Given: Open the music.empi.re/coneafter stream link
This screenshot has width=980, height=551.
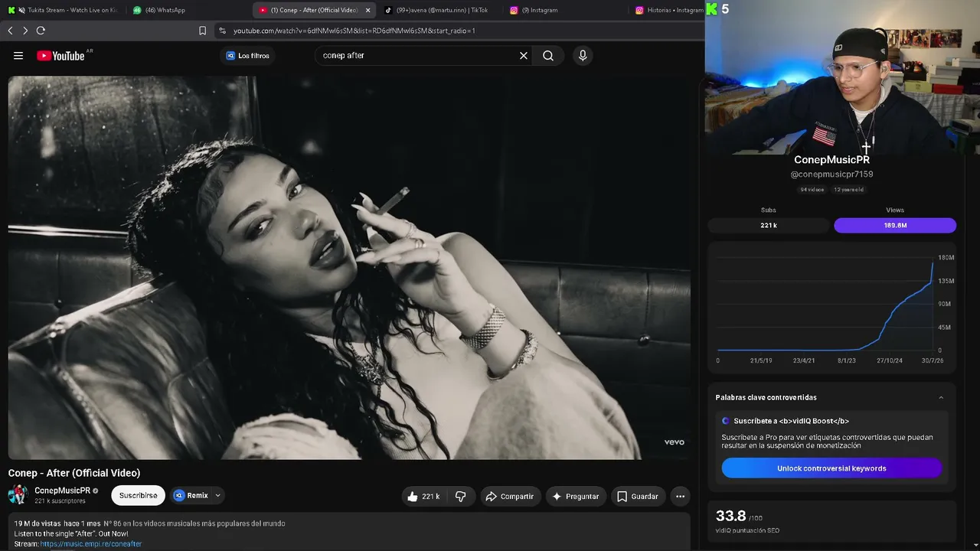Looking at the screenshot, I should 91,544.
